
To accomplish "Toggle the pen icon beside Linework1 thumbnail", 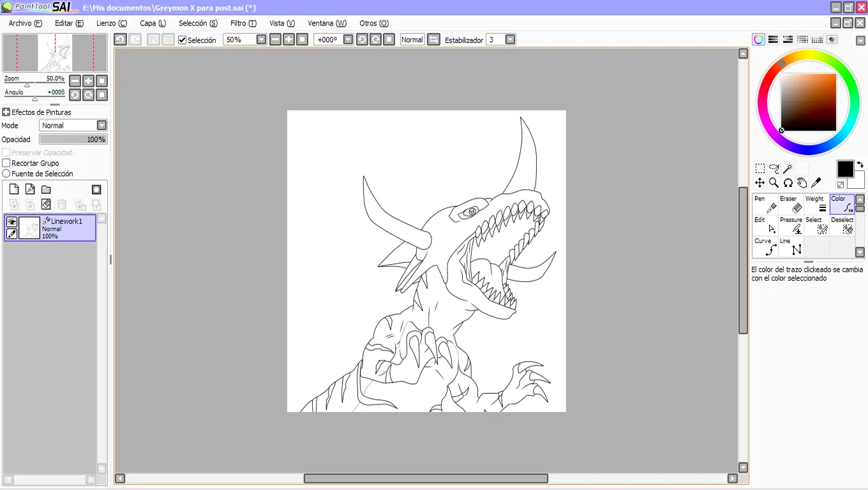I will click(11, 234).
